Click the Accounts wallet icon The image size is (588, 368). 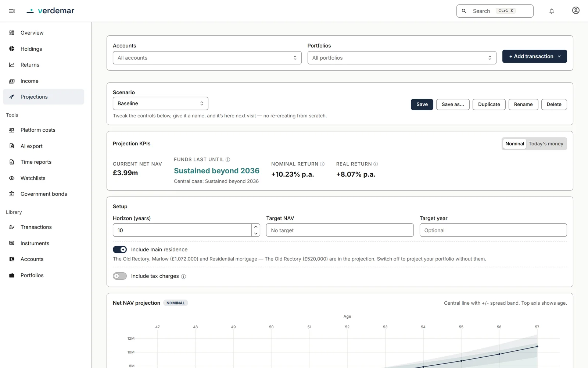pyautogui.click(x=12, y=259)
